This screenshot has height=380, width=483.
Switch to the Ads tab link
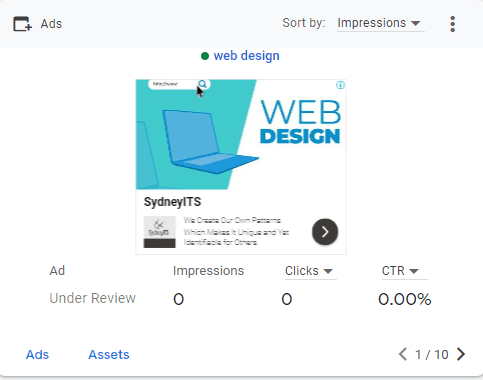click(37, 355)
